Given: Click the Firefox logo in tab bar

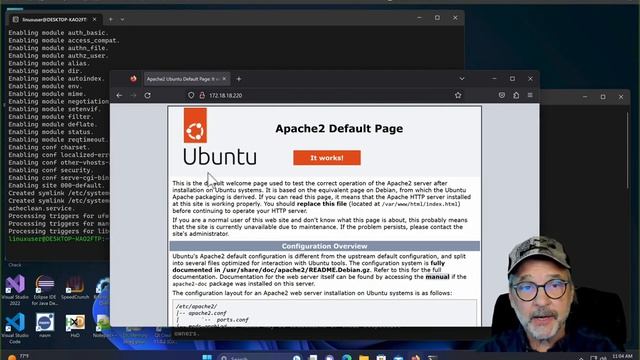Looking at the screenshot, I should 133,79.
